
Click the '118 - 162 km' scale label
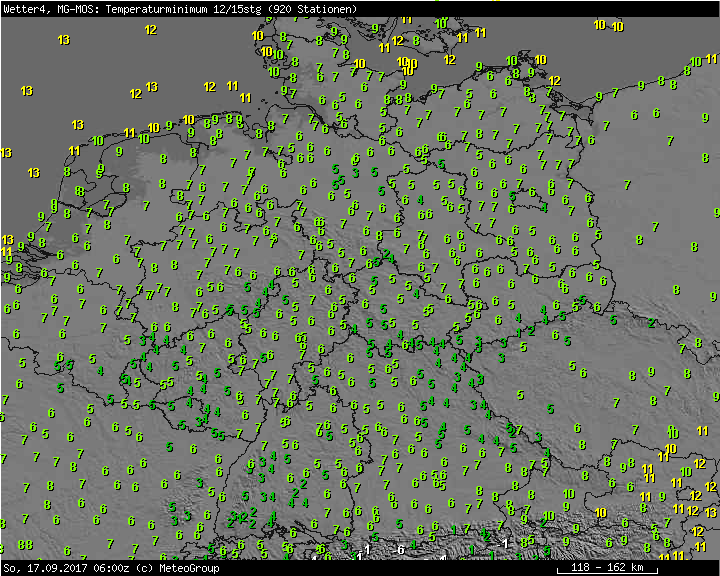607,567
